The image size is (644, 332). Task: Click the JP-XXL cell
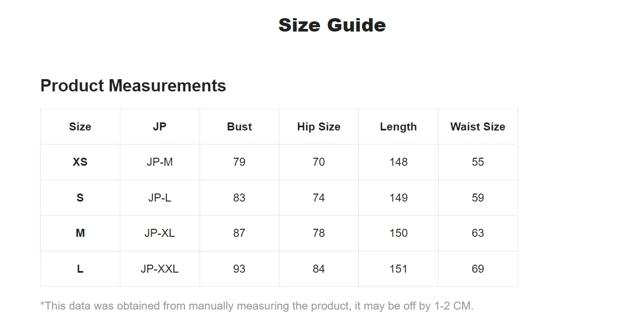159,269
